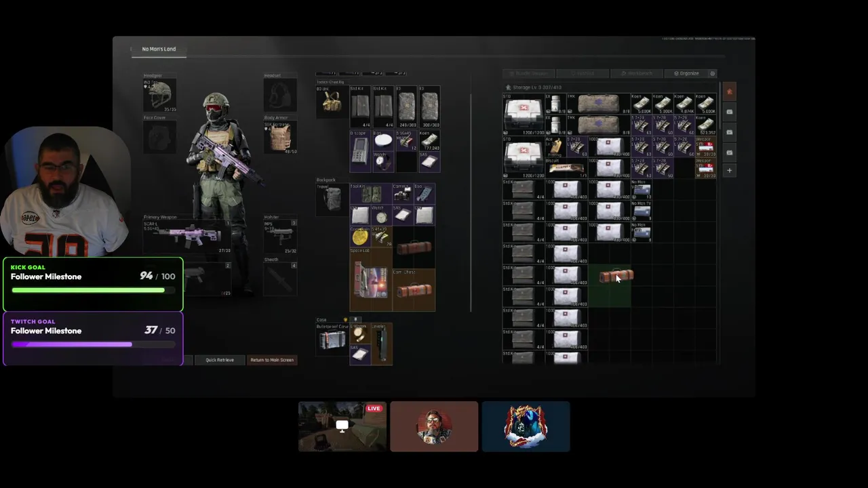The width and height of the screenshot is (868, 488).
Task: Pick the Koen 177,240 cash stack
Action: point(429,140)
